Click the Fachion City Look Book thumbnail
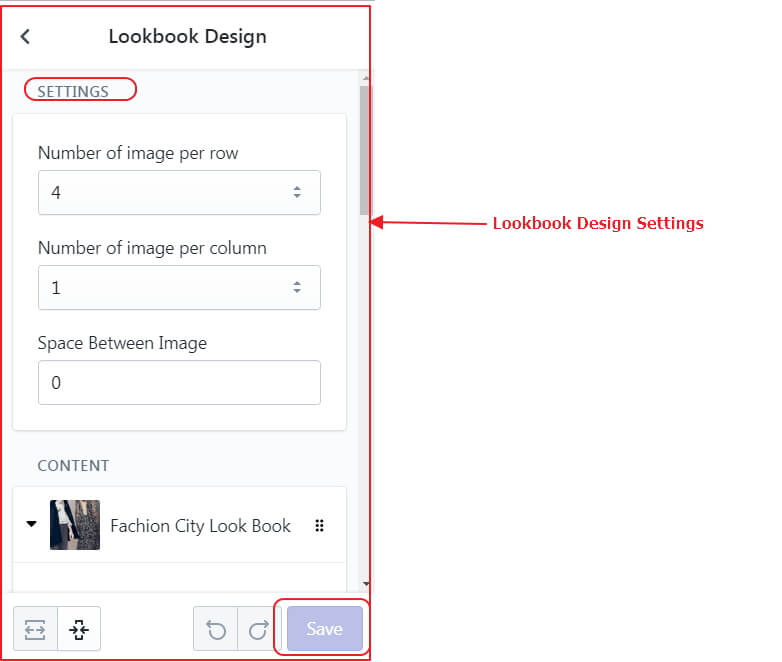 tap(75, 525)
